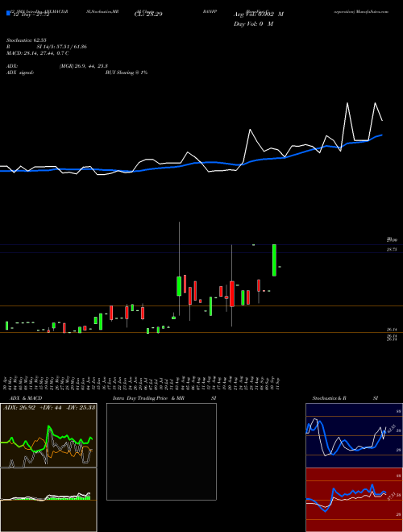The image size is (403, 532).
Task: Click the SI 14/3: 57.51 / 61.86 reading
Action: (x=62, y=47)
